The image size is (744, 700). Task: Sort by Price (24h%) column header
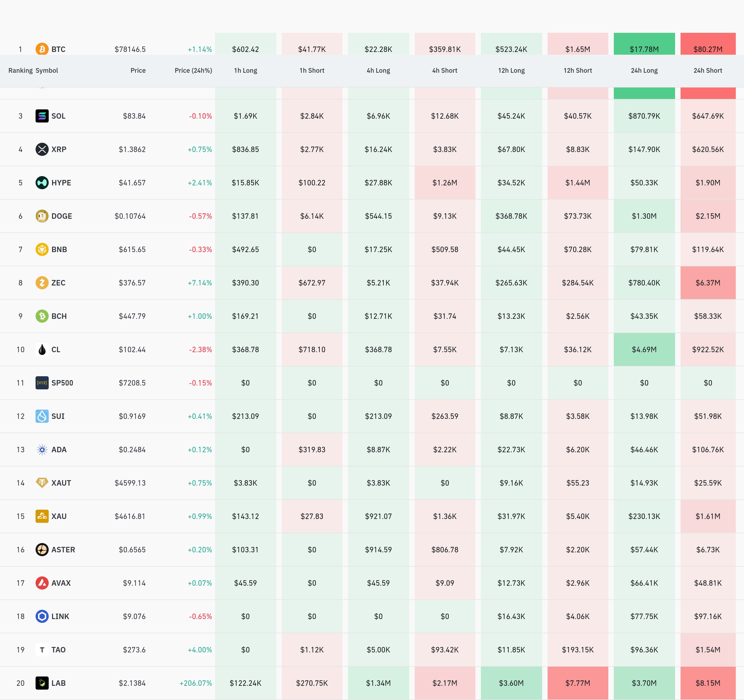click(x=193, y=70)
